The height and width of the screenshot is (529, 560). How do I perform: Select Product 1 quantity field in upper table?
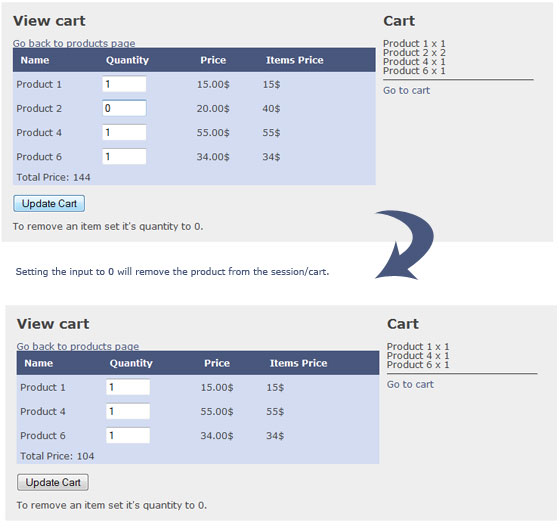[x=124, y=84]
